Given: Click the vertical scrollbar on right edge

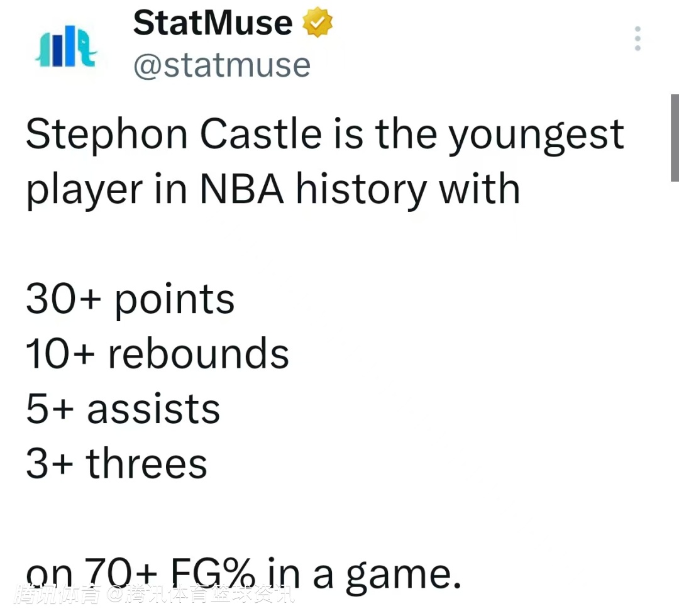Looking at the screenshot, I should point(674,138).
